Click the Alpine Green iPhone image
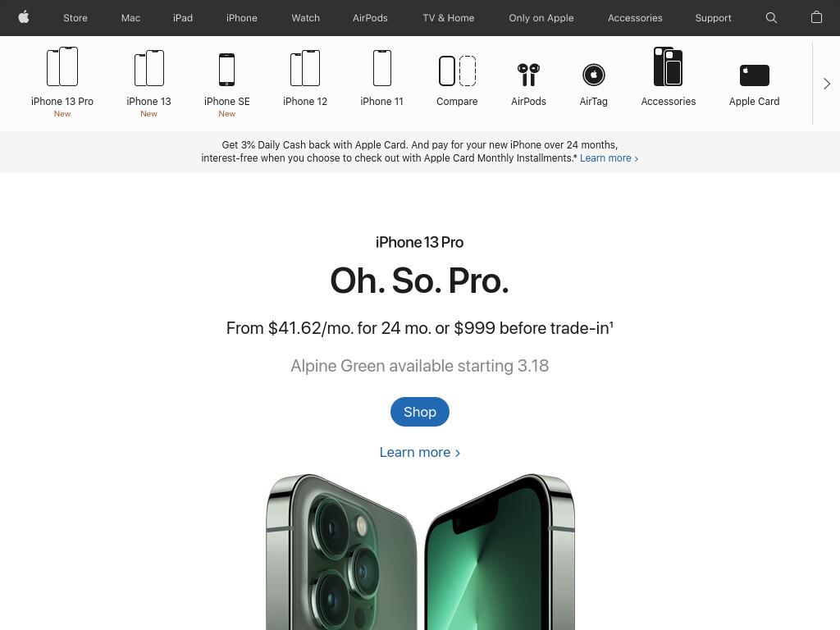Viewport: 840px width, 630px height. point(420,552)
